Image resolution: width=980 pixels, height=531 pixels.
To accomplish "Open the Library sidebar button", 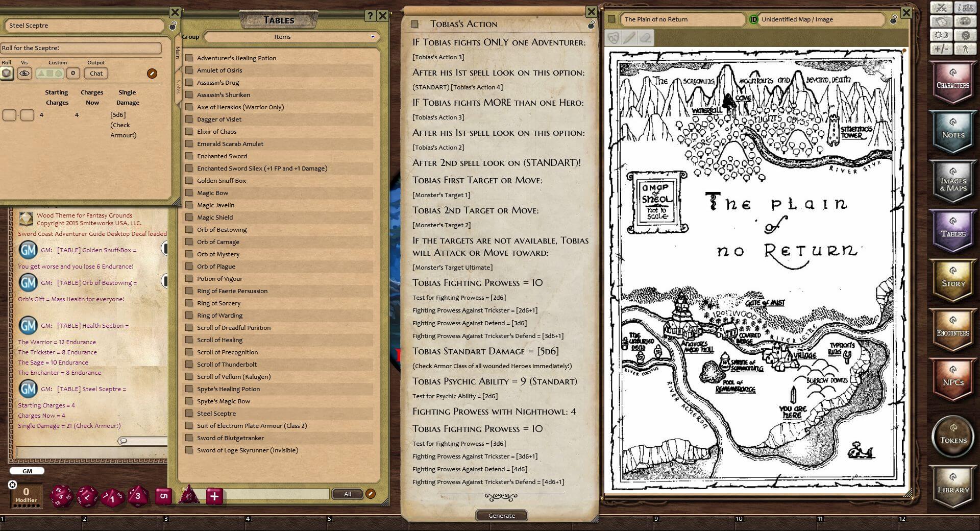I will pos(952,487).
